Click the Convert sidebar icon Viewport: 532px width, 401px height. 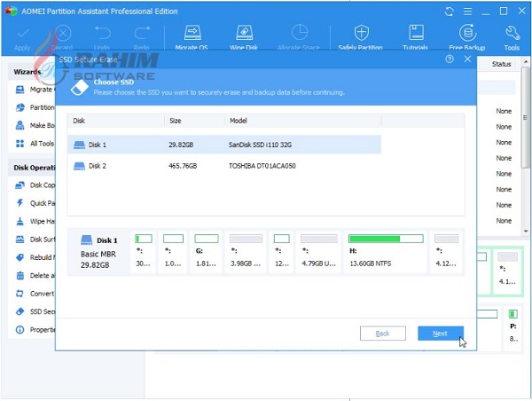tap(20, 294)
